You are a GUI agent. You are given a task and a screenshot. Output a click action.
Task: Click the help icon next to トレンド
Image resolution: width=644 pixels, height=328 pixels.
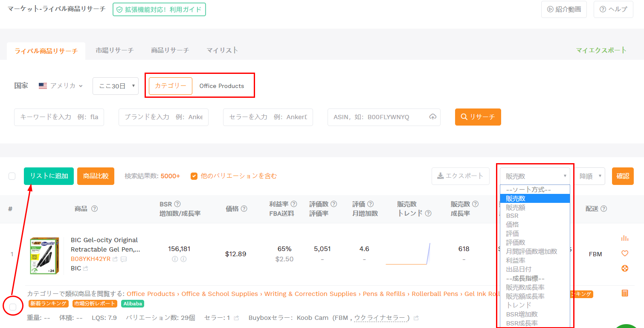(428, 213)
